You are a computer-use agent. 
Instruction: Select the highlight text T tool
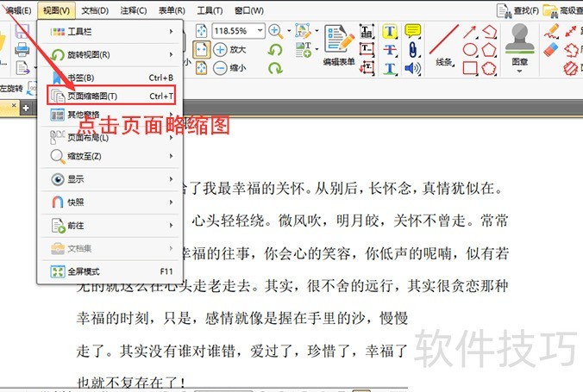(x=390, y=32)
